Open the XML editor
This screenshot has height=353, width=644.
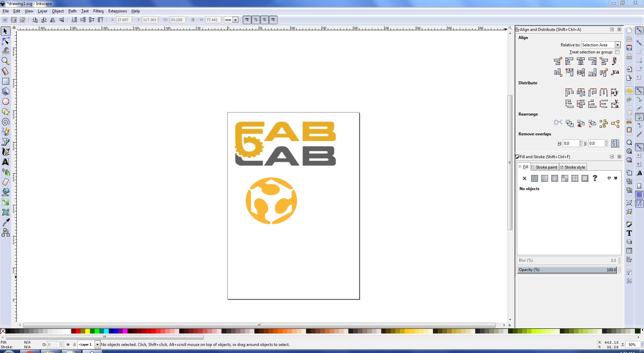pyautogui.click(x=629, y=251)
